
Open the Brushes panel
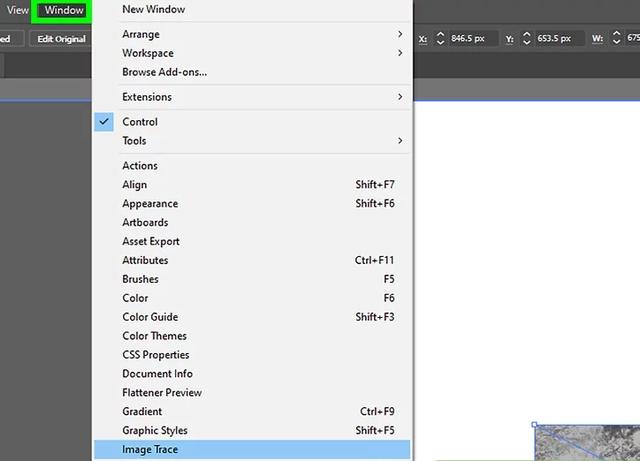coord(252,279)
